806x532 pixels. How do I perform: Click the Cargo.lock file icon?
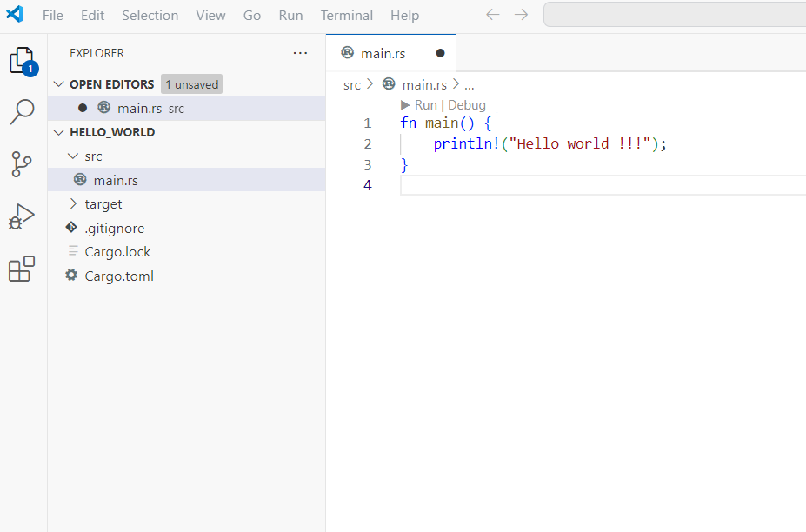pos(73,251)
